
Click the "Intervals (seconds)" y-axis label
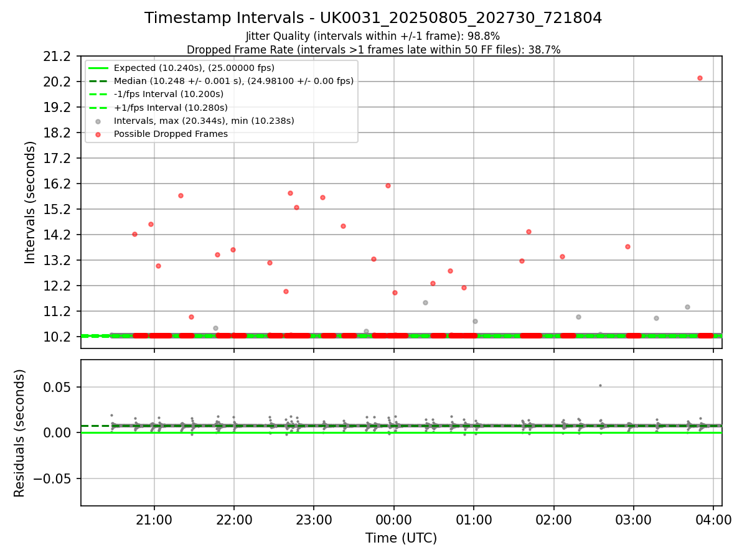[x=31, y=202]
